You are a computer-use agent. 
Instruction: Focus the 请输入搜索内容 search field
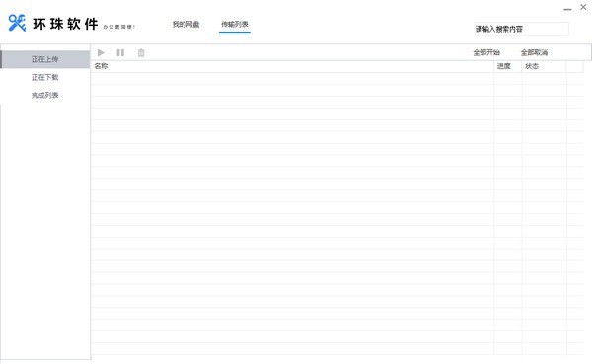point(521,29)
